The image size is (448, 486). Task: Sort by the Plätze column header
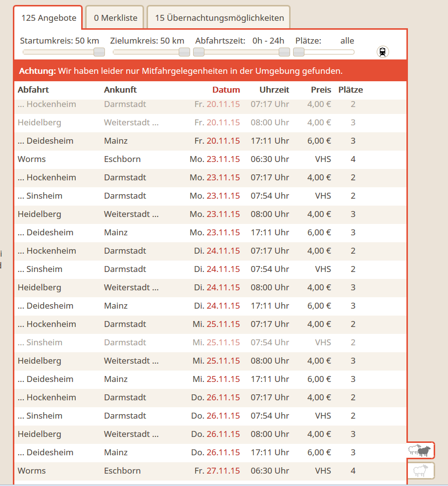click(350, 90)
